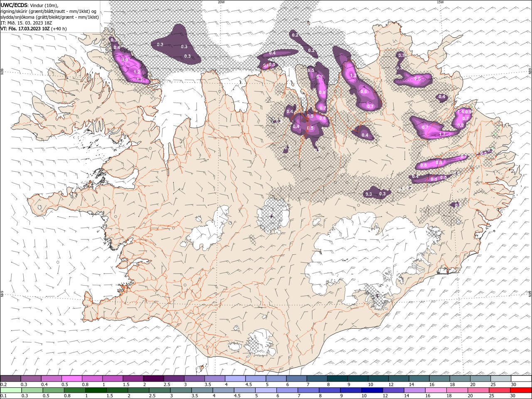Click the 1.4 precipitation value on map
This screenshot has width=532, height=399.
pyautogui.click(x=461, y=112)
